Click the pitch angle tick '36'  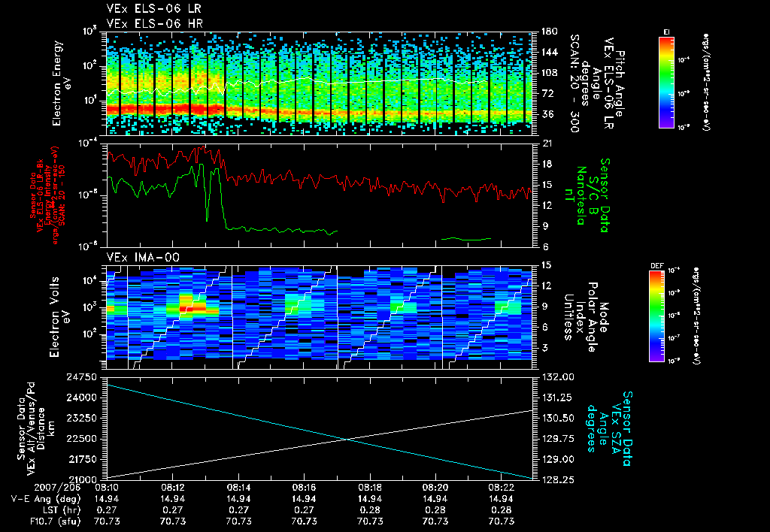pos(547,114)
